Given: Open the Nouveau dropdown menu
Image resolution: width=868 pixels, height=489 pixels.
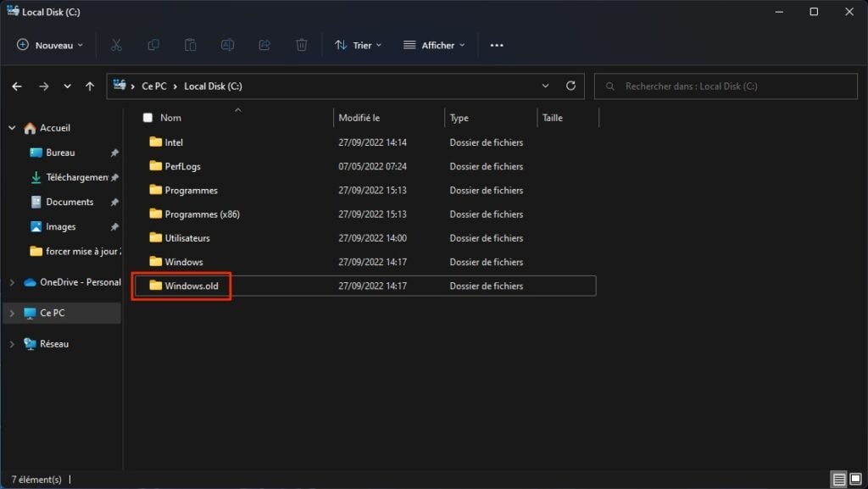Looking at the screenshot, I should coord(50,46).
